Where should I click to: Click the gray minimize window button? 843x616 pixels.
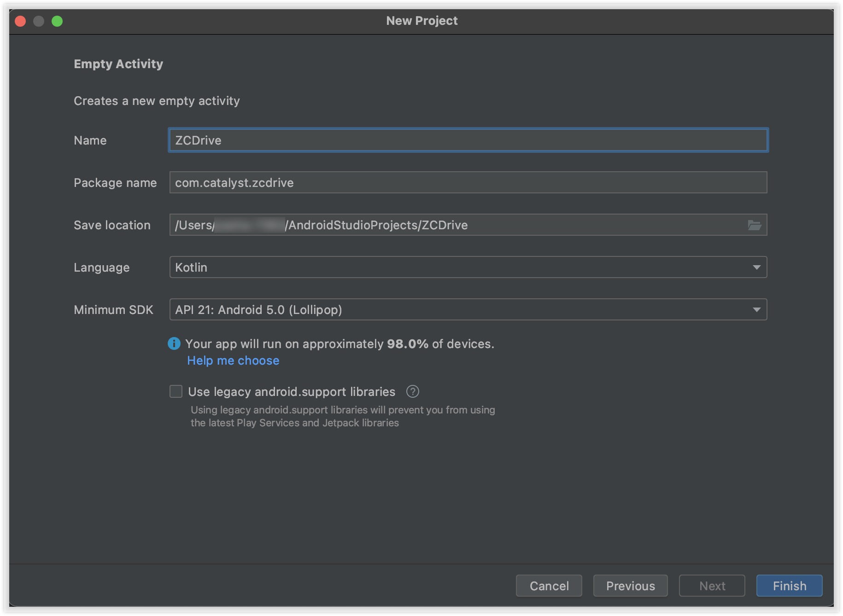coord(39,21)
